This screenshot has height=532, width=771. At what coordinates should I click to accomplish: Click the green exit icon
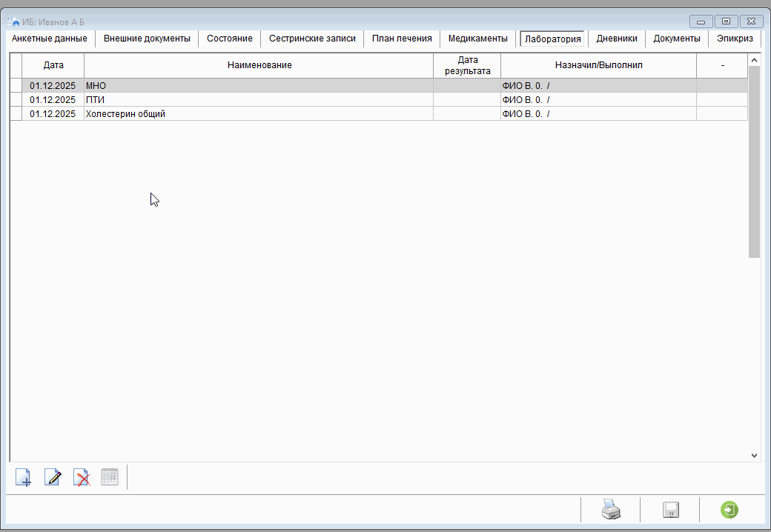(729, 510)
